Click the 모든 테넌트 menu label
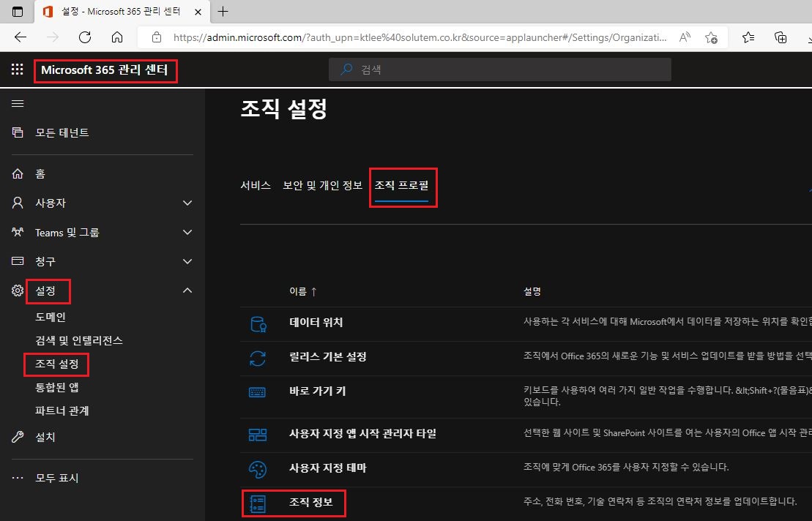The height and width of the screenshot is (521, 812). (62, 132)
